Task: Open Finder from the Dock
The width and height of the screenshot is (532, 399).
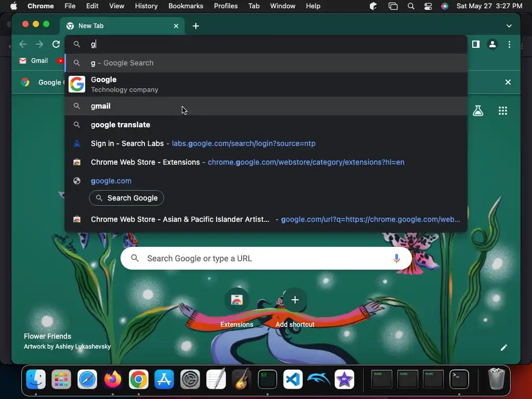Action: tap(36, 379)
